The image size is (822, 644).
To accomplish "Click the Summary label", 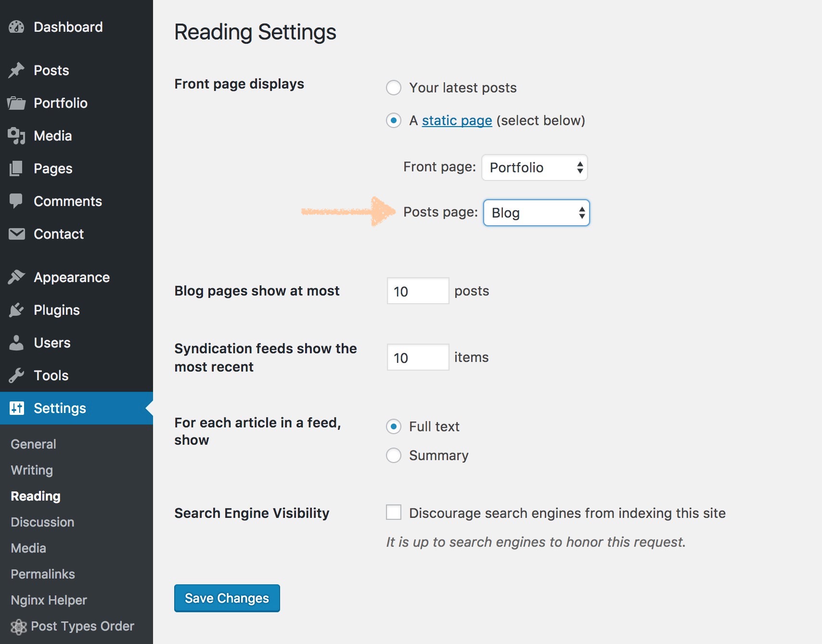I will click(x=438, y=455).
